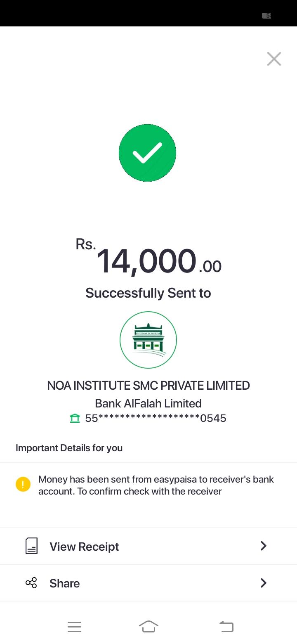297x644 pixels.
Task: Tap the yellow exclamation alert icon
Action: coord(23,484)
